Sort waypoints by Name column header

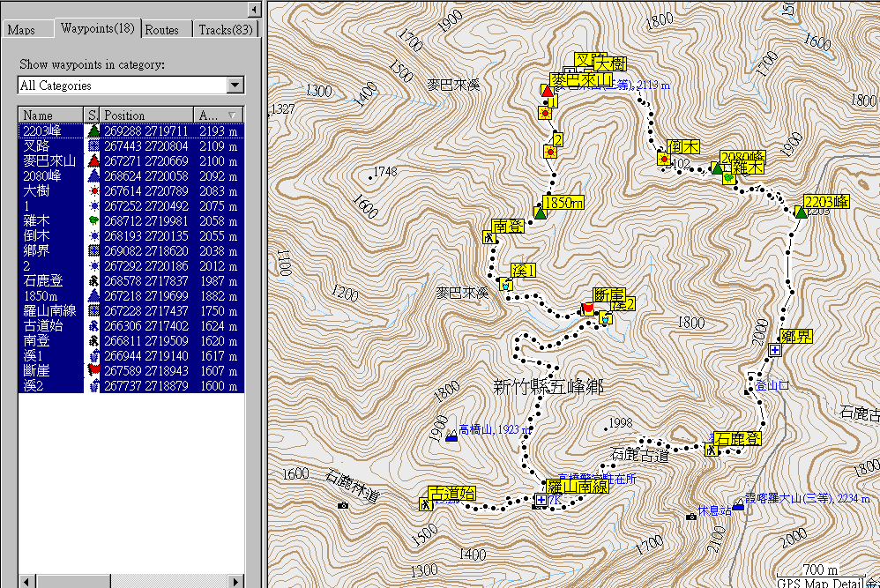pos(50,115)
